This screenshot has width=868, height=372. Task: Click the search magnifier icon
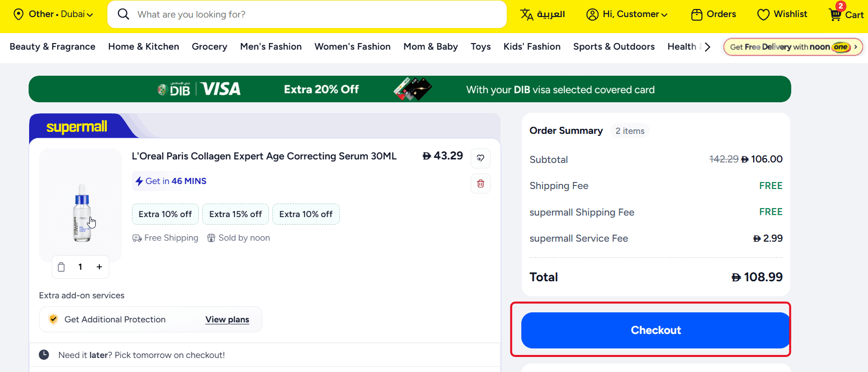click(x=123, y=14)
